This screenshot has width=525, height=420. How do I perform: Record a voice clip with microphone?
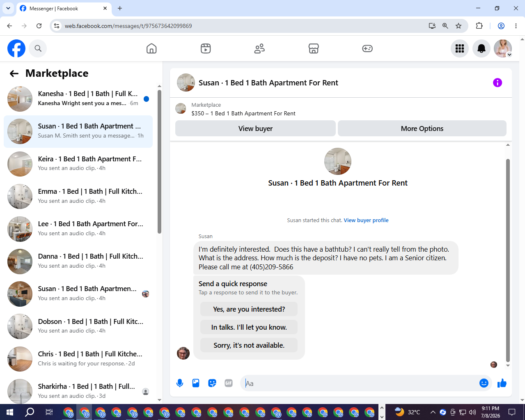pyautogui.click(x=180, y=383)
